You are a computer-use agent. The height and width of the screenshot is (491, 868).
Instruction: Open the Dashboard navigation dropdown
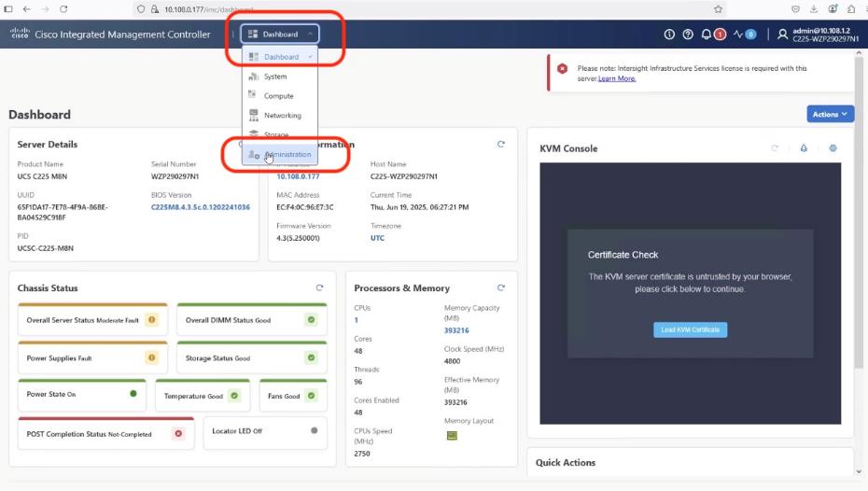tap(280, 35)
